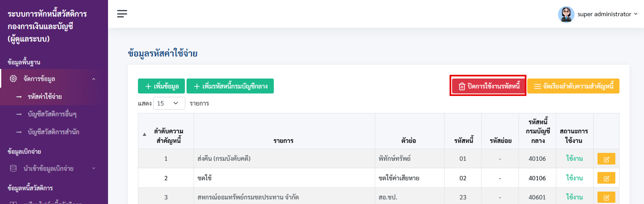
Task: Open the rows-per-page dropdown showing 15
Action: 169,103
